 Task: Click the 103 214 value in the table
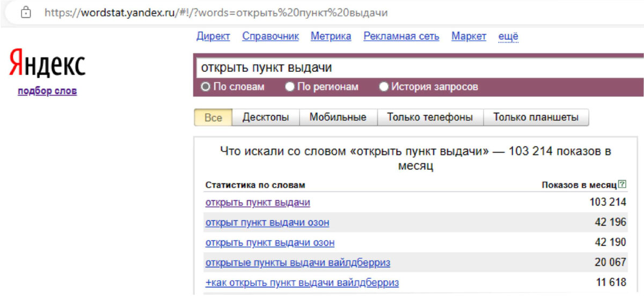point(608,202)
